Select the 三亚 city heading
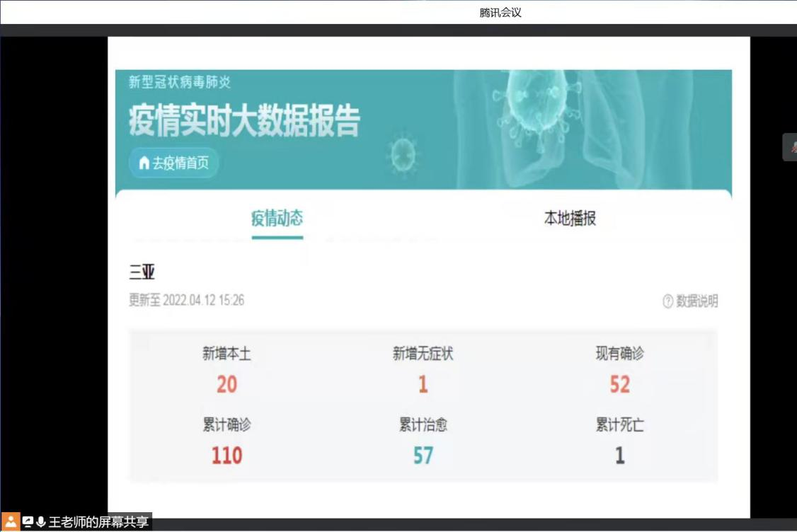Screen dimensions: 797x532 tap(142, 272)
